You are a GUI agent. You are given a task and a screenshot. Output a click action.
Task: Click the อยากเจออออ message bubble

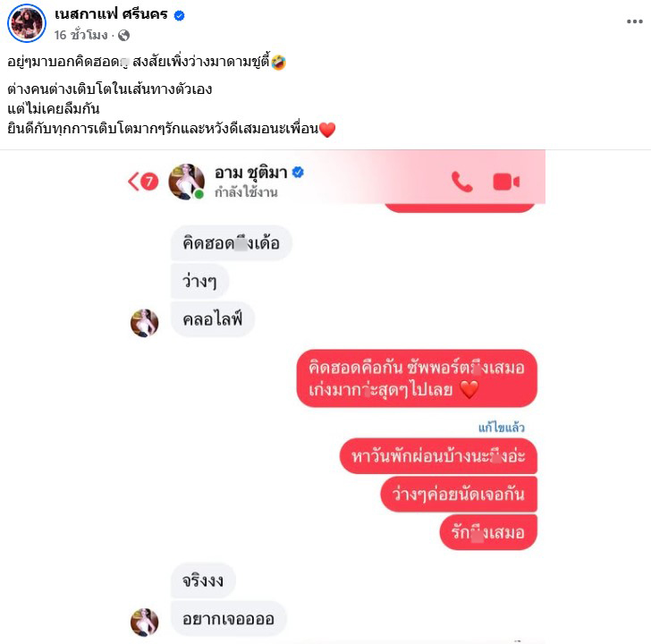click(x=228, y=619)
